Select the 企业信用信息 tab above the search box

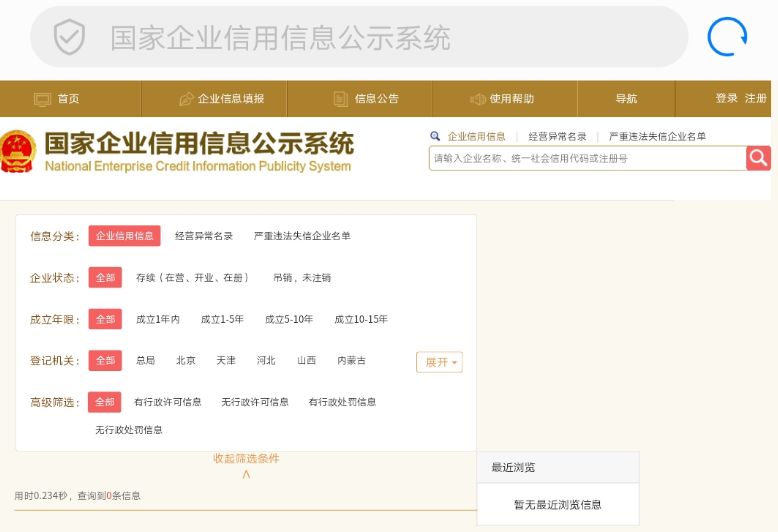pyautogui.click(x=476, y=136)
